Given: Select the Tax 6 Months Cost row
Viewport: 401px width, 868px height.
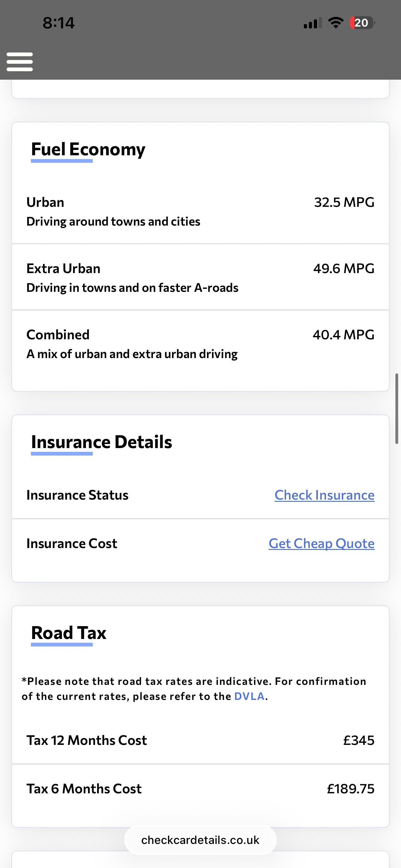Looking at the screenshot, I should coord(200,789).
